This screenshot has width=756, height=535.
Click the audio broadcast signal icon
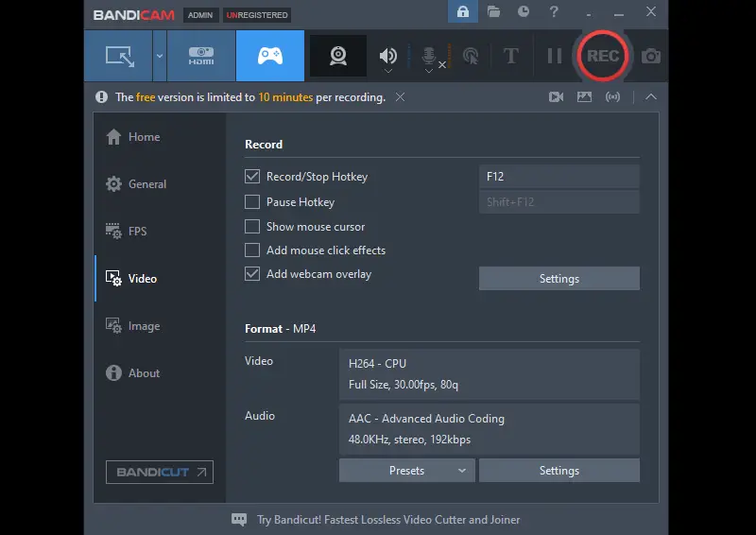[612, 97]
